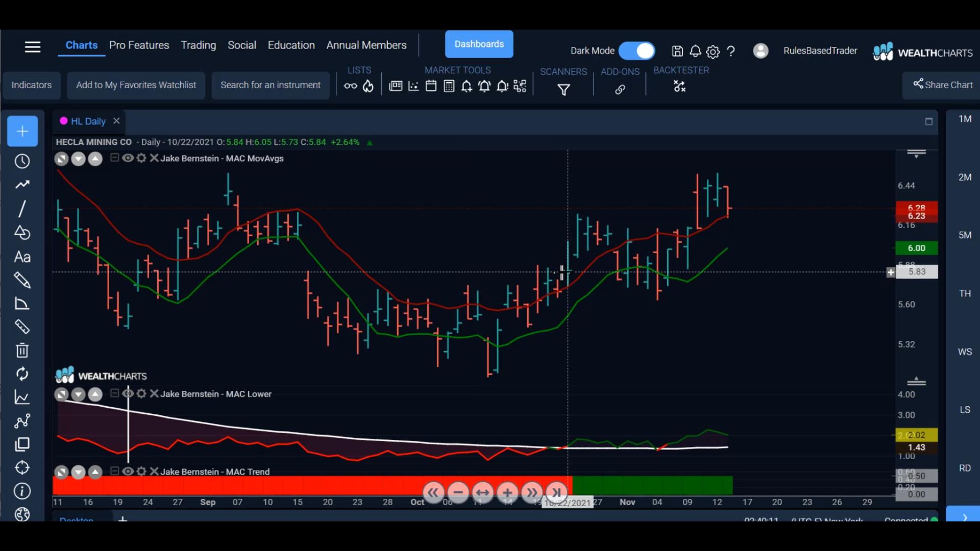Screen dimensions: 980x551
Task: Click Add to My Favorites Watchlist
Action: (136, 85)
